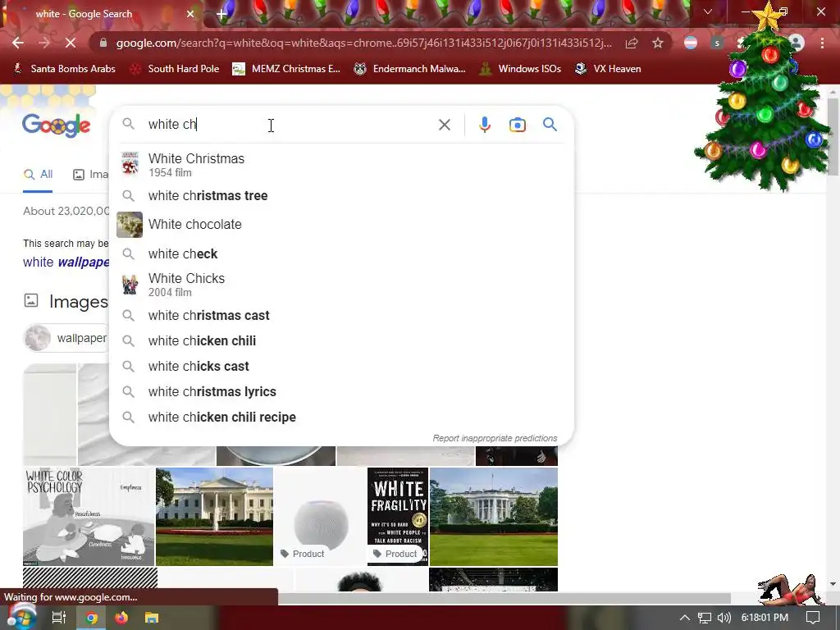Image resolution: width=840 pixels, height=630 pixels.
Task: Open South Hard Pole bookmark
Action: pyautogui.click(x=175, y=69)
